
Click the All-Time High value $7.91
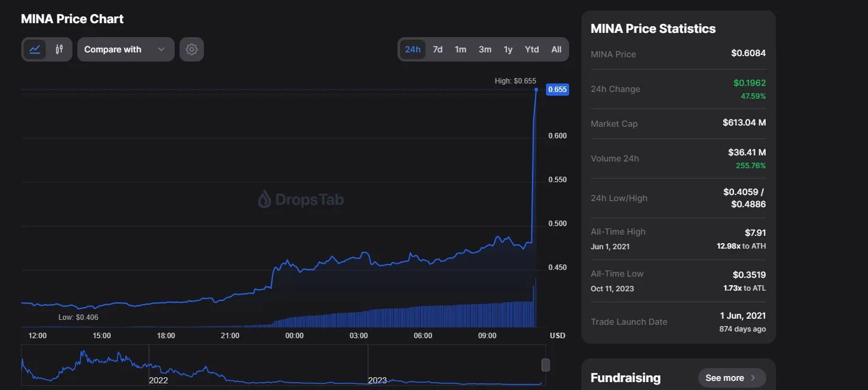pos(755,233)
